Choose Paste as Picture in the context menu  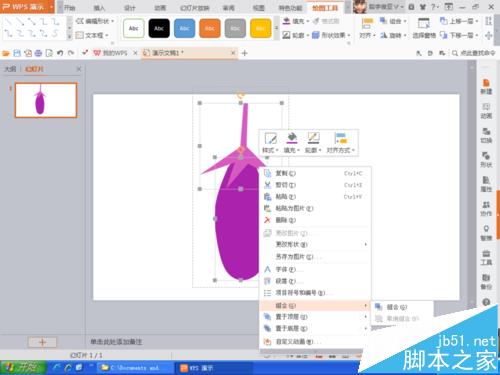click(315, 208)
